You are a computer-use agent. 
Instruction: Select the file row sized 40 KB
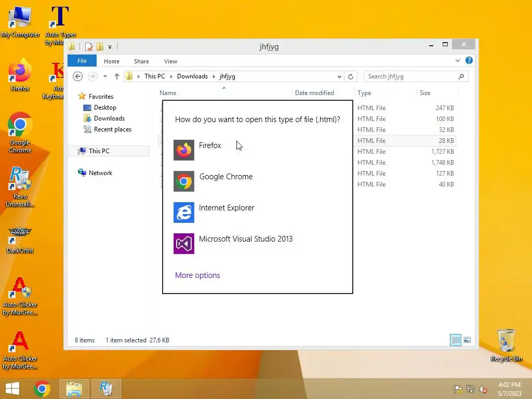click(x=405, y=184)
